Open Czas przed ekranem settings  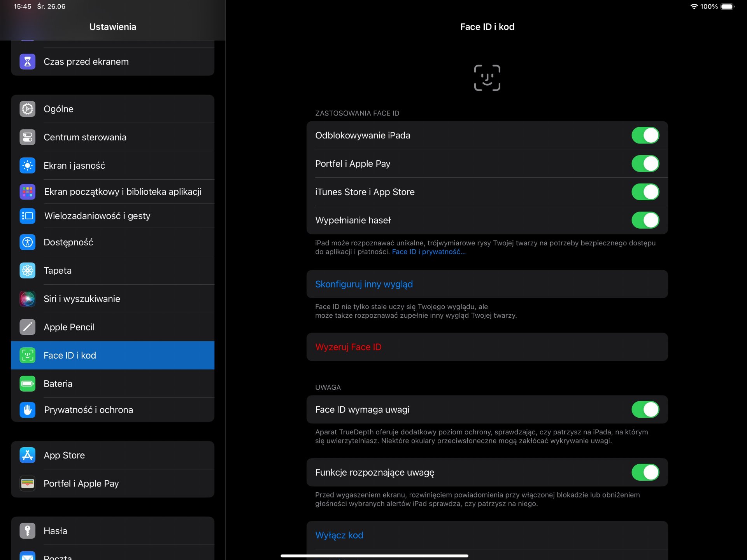pos(112,61)
